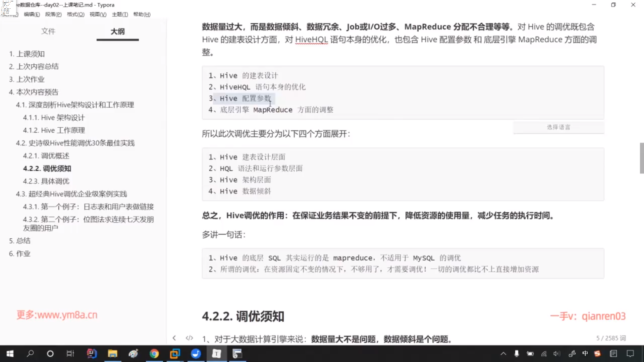Screen dimensions: 644x362
Task: Open File Explorer taskbar icon
Action: coord(112,354)
